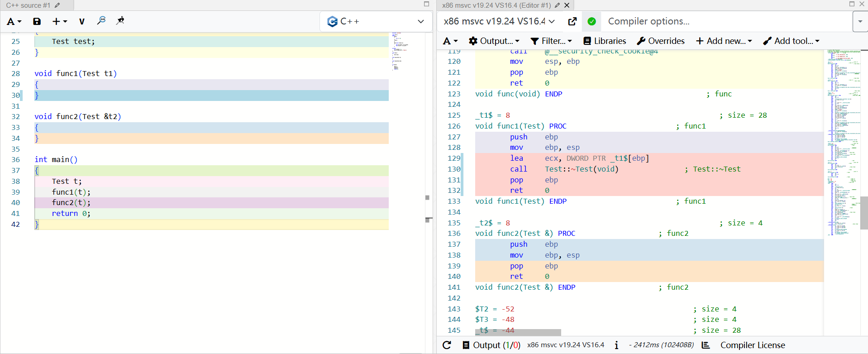Recompile using the bottom reload icon
The height and width of the screenshot is (354, 868).
click(x=447, y=345)
